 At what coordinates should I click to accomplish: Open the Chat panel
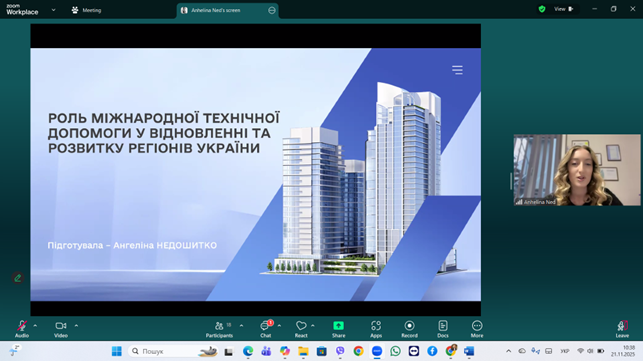click(266, 329)
